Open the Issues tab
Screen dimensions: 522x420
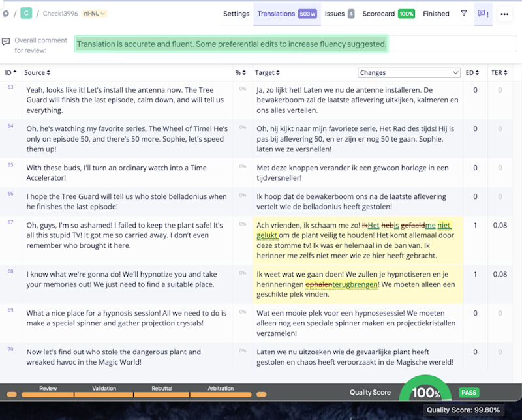339,14
